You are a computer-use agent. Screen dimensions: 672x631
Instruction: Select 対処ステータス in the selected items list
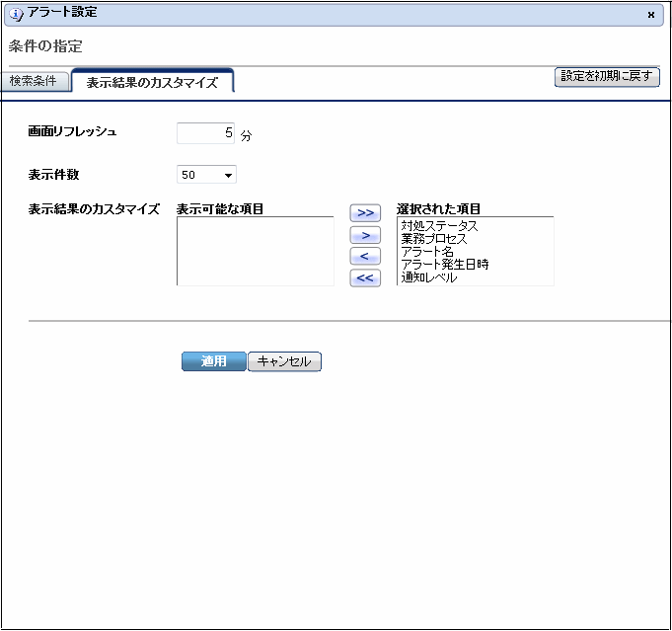point(439,226)
